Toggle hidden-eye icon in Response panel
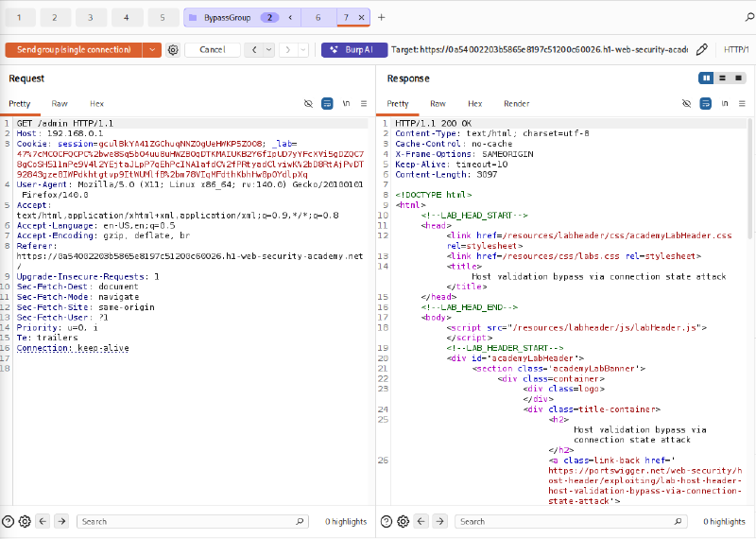The image size is (756, 539). (x=687, y=103)
